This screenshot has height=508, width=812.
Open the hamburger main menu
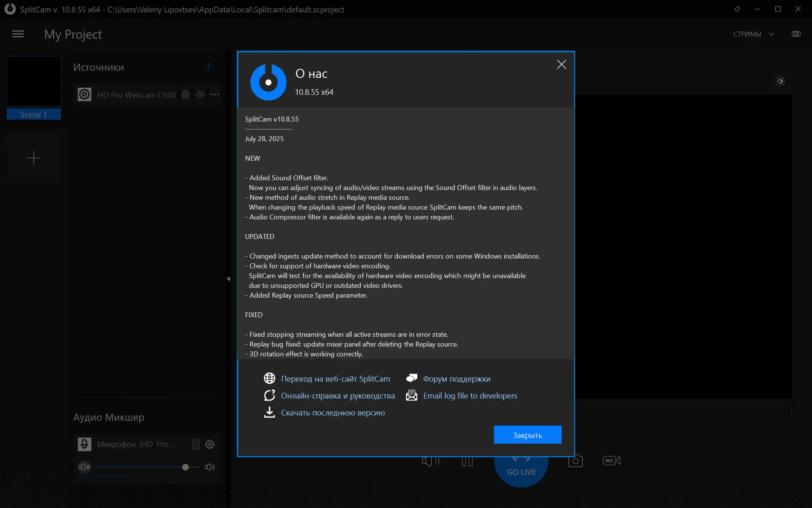coord(18,34)
